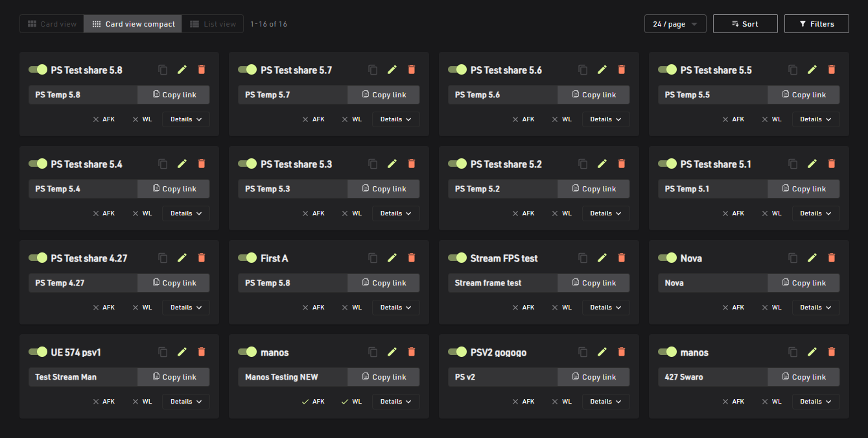This screenshot has height=438, width=868.
Task: Edit PS Test share 5.7 with pencil icon
Action: point(392,70)
